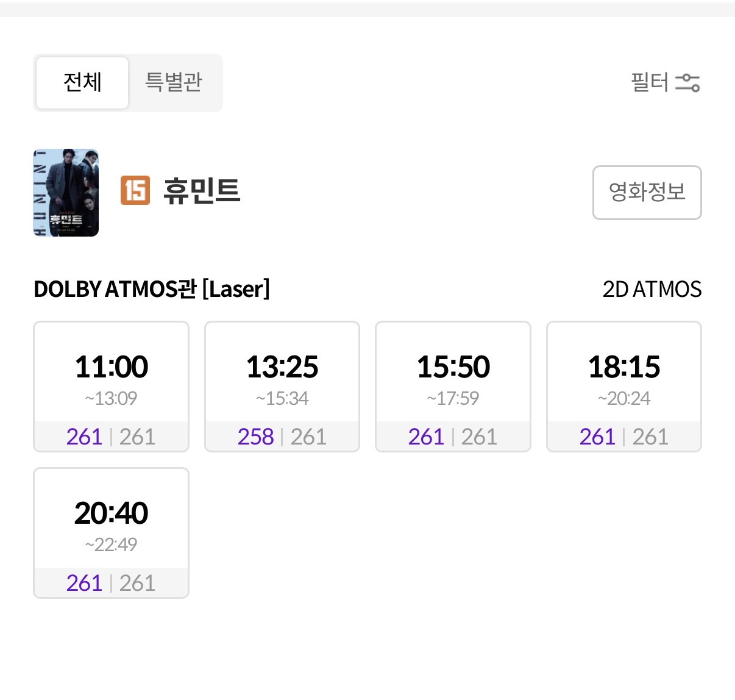
Task: Click the 258 remaining seats count
Action: click(256, 437)
